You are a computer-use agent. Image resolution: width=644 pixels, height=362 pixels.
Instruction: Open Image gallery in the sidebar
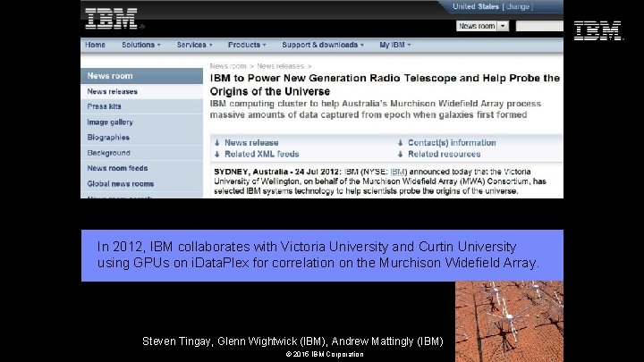[141, 122]
